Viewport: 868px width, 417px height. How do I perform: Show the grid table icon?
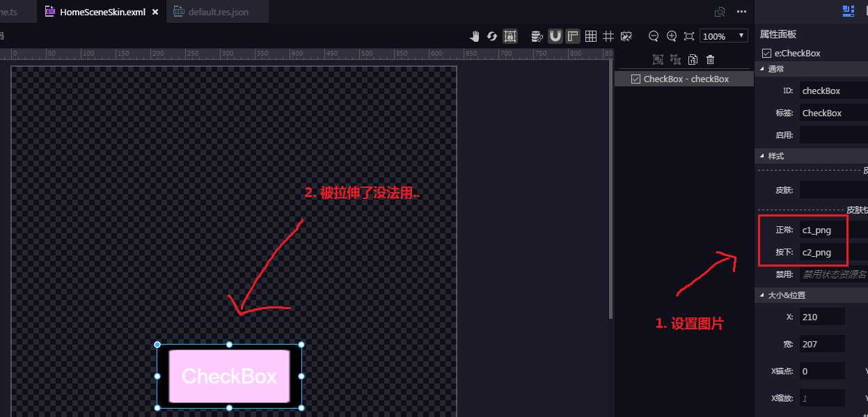point(591,36)
